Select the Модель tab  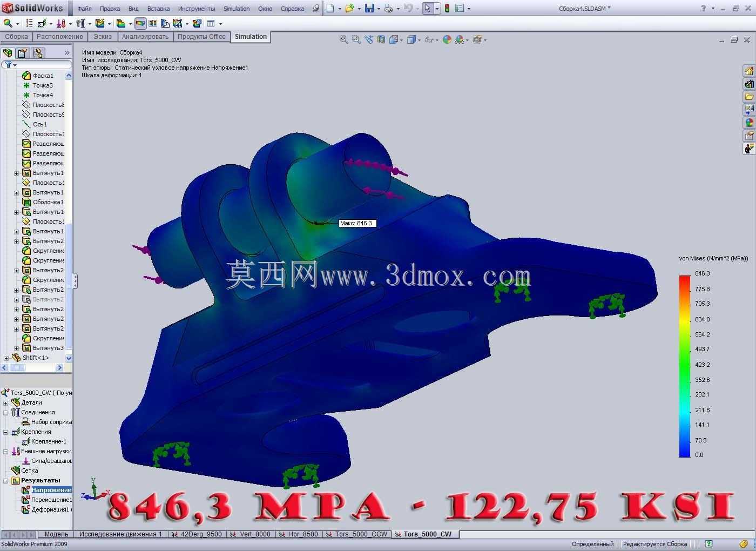click(56, 534)
